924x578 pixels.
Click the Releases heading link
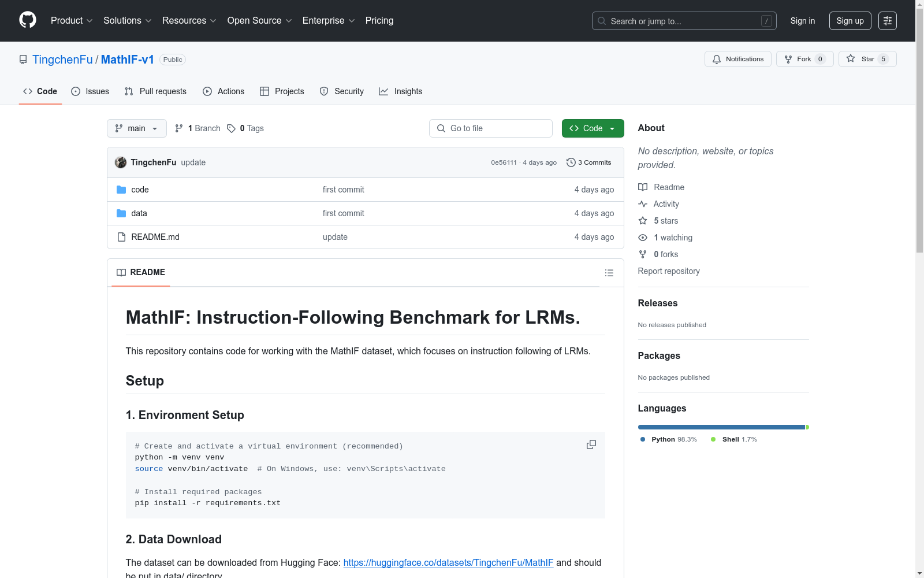click(658, 303)
